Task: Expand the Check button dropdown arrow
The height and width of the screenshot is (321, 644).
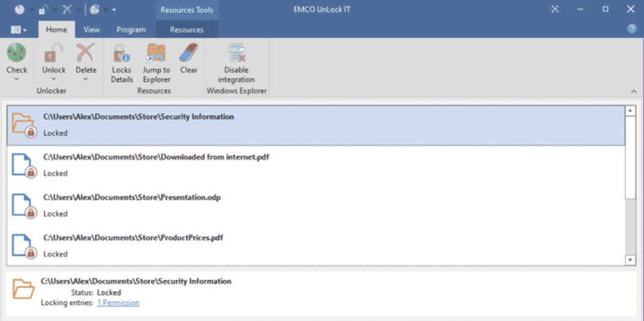Action: pyautogui.click(x=17, y=79)
